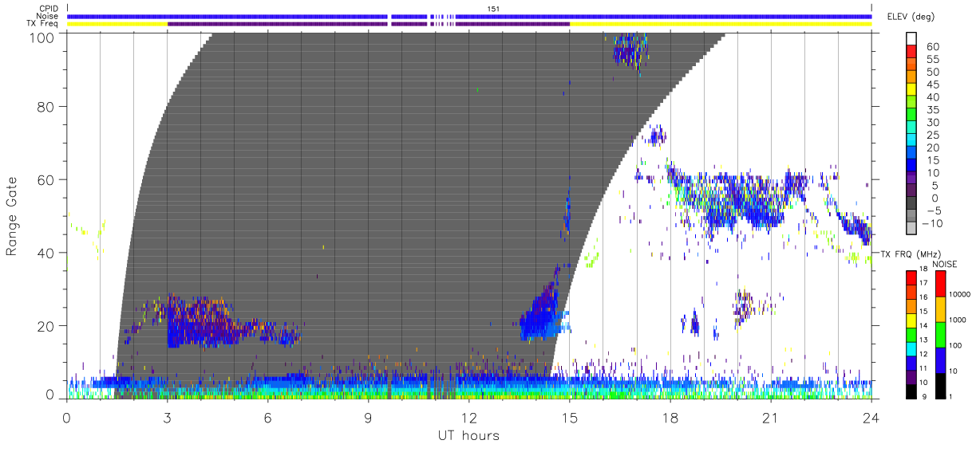Click the y-axis range gate tick label '40'
Viewport: 980px width, 452px height.
pyautogui.click(x=46, y=253)
